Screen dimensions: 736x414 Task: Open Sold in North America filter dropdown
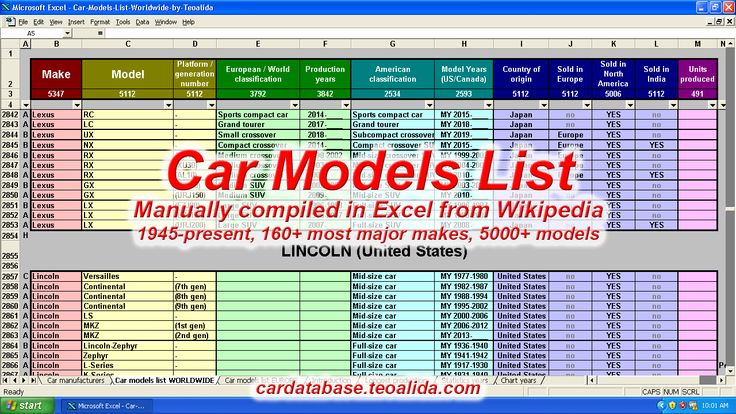pyautogui.click(x=630, y=105)
